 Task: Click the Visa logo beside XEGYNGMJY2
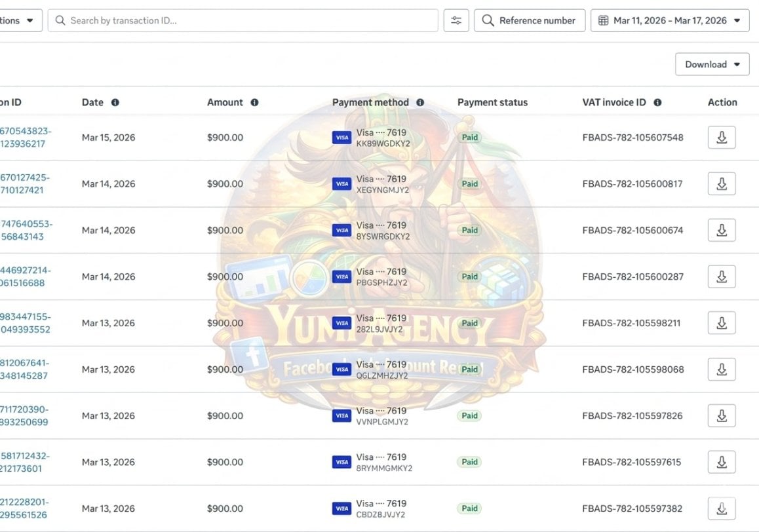pyautogui.click(x=341, y=184)
